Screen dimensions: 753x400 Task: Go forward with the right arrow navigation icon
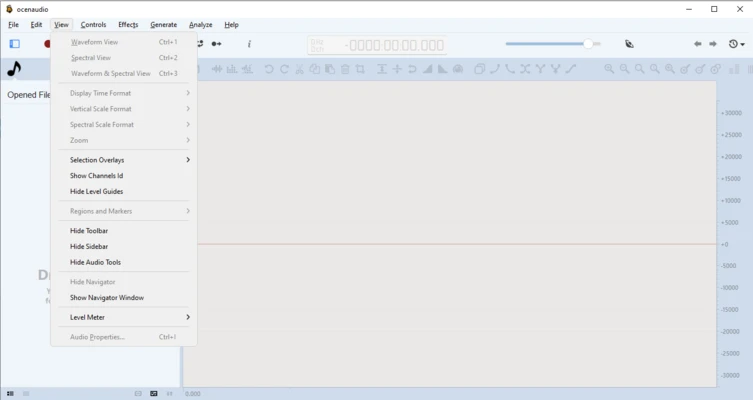point(713,44)
